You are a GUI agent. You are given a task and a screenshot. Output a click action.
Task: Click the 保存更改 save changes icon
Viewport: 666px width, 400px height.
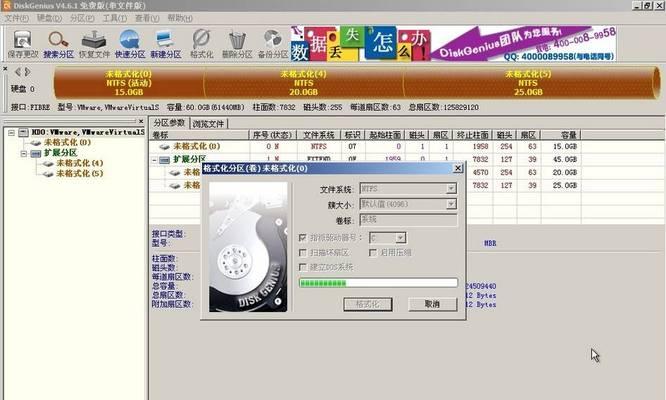[23, 44]
